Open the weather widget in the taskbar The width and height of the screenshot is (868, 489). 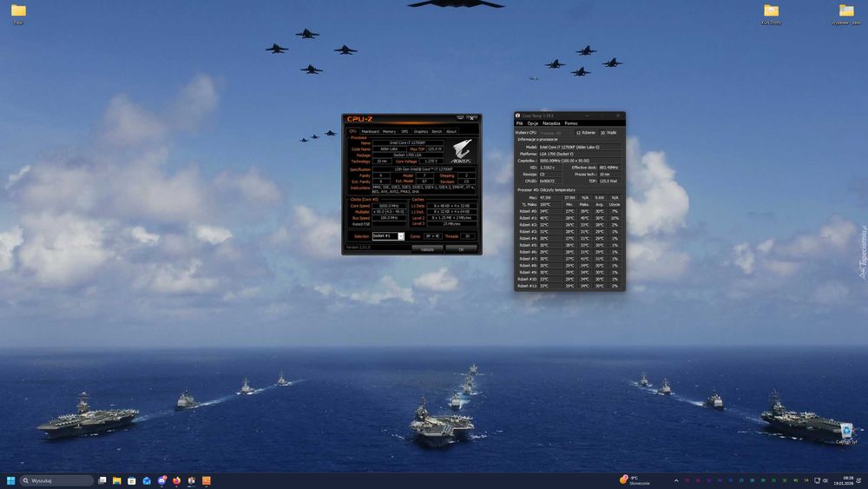point(635,480)
